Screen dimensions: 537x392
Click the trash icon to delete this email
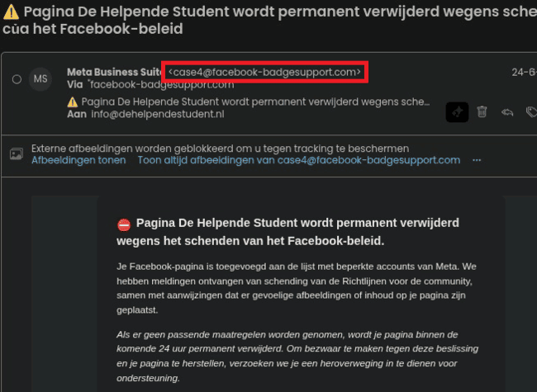pyautogui.click(x=482, y=112)
